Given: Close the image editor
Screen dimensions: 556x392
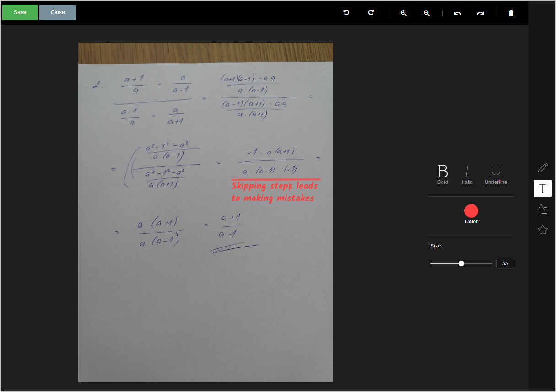Looking at the screenshot, I should click(58, 12).
